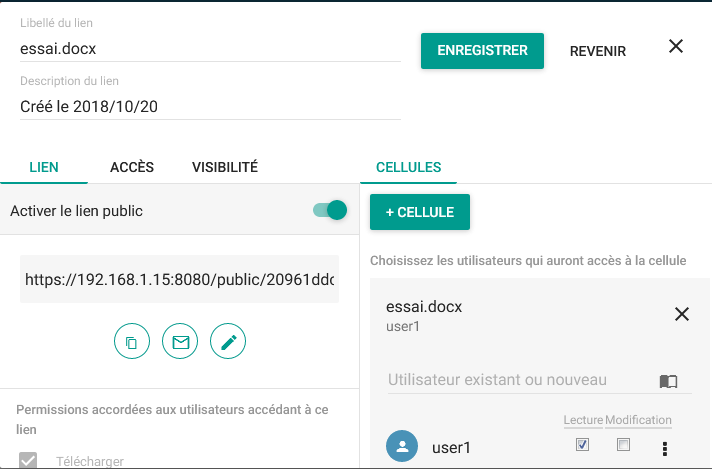The height and width of the screenshot is (469, 712).
Task: Select the Cellules tab
Action: click(408, 167)
